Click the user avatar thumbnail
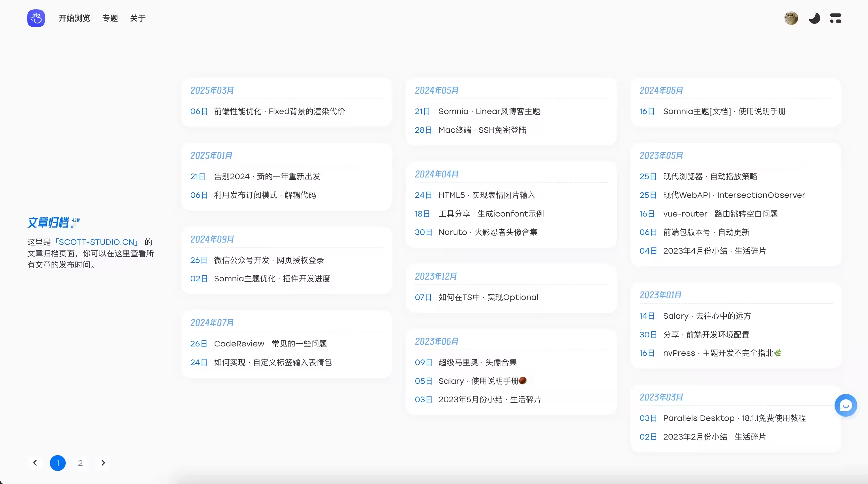 pyautogui.click(x=791, y=18)
